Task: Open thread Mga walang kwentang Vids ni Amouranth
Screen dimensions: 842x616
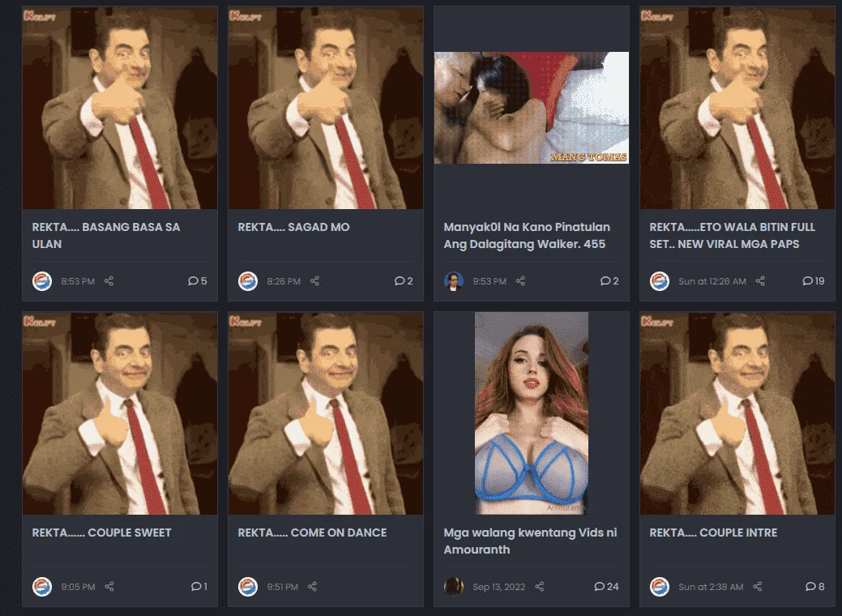Action: tap(530, 541)
